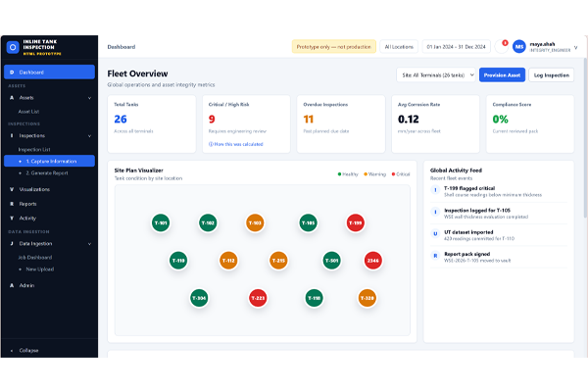Viewport: 588px width, 392px height.
Task: Select tank marker T-110
Action: coord(178,261)
